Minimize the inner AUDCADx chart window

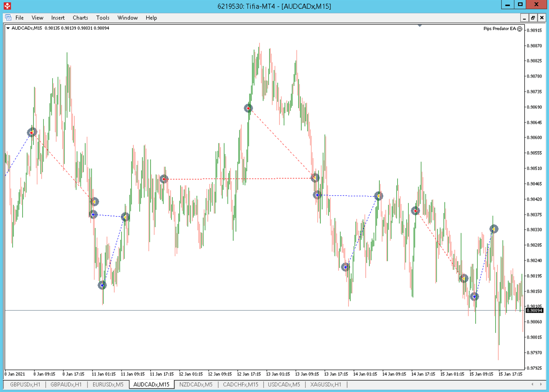[524, 18]
